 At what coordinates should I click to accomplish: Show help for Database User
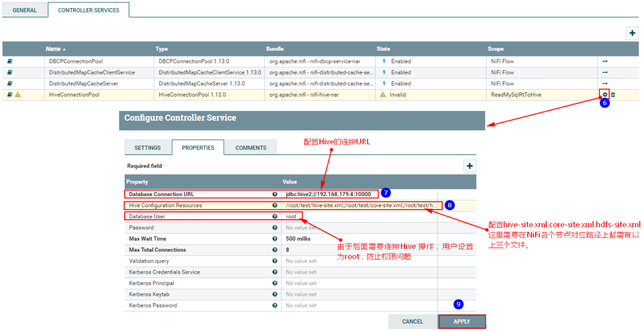pyautogui.click(x=275, y=217)
